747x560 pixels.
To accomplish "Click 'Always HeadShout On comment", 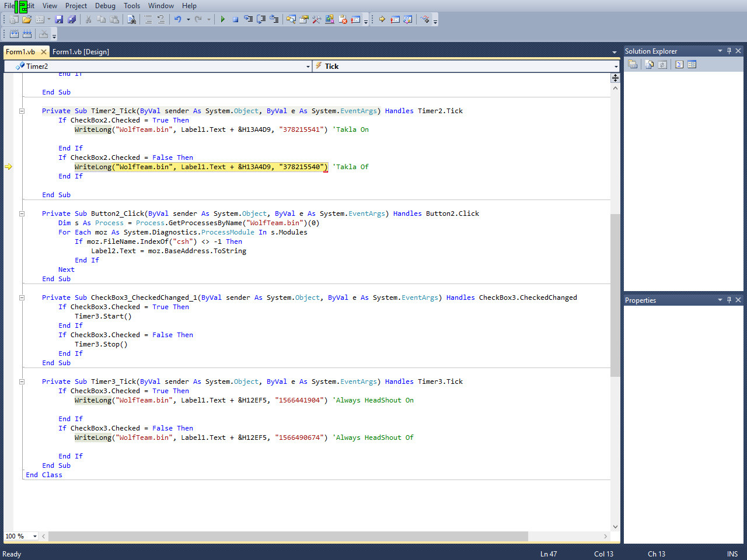I will coord(373,400).
